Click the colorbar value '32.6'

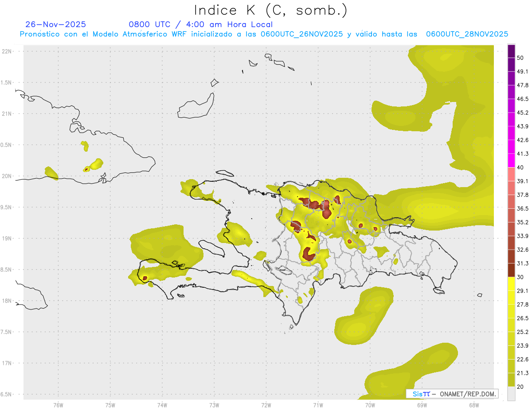(x=522, y=250)
